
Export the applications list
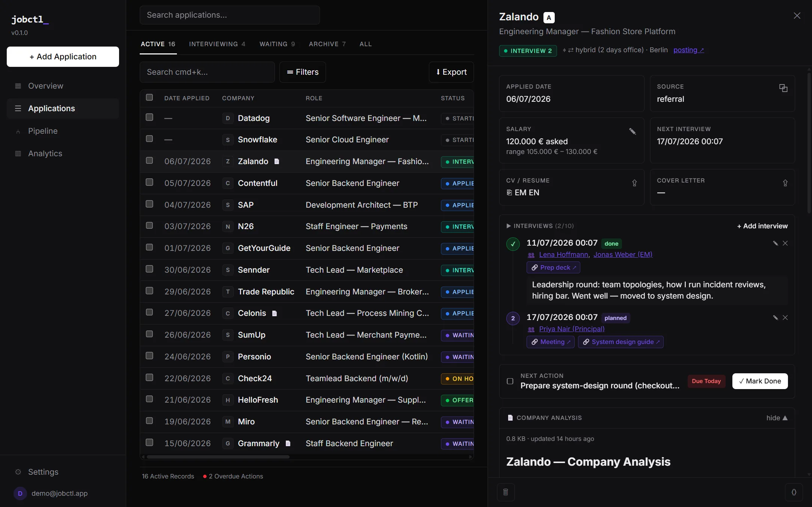point(451,72)
